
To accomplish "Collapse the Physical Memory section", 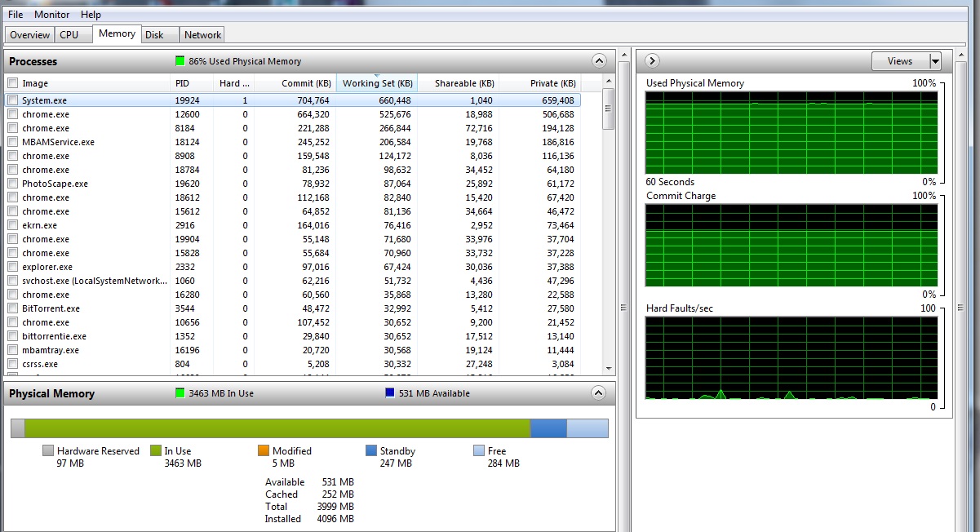I will point(599,393).
